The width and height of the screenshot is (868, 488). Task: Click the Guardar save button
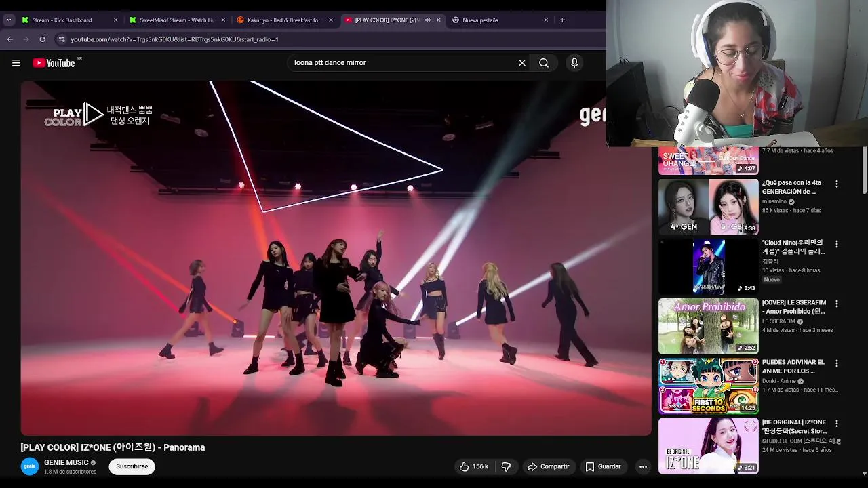pos(603,466)
